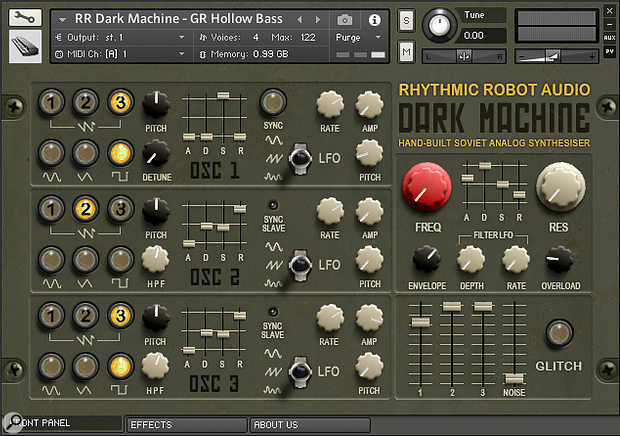Take a snapshot with the camera icon
The width and height of the screenshot is (620, 436).
(x=345, y=19)
